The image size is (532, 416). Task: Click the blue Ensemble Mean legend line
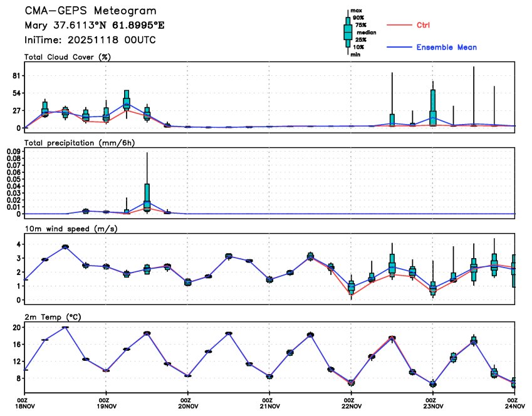coord(399,47)
